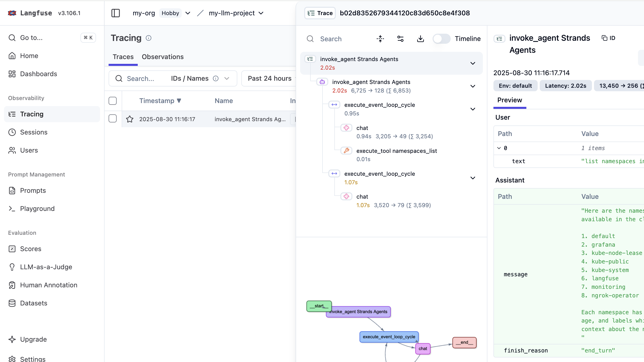Switch to the Traces tab
This screenshot has width=644, height=362.
coord(123,57)
